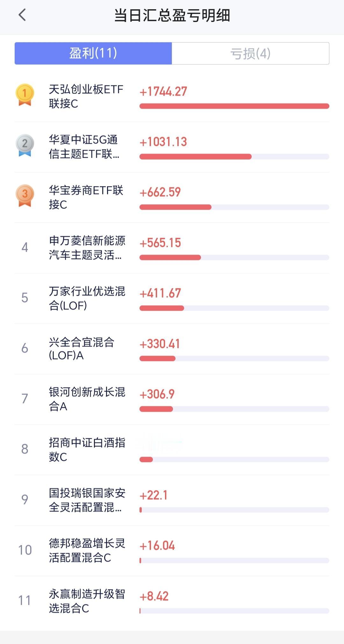Select 银河创新成长混合A entry

[x=172, y=399]
